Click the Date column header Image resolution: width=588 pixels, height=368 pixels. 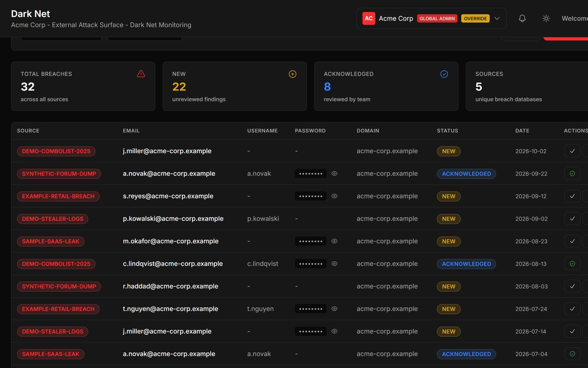[522, 131]
